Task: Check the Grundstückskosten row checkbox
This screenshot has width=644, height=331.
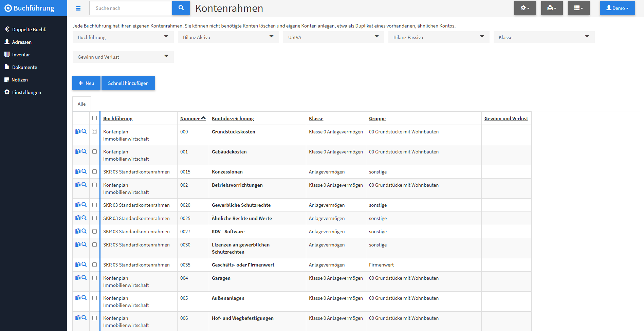Action: click(94, 131)
